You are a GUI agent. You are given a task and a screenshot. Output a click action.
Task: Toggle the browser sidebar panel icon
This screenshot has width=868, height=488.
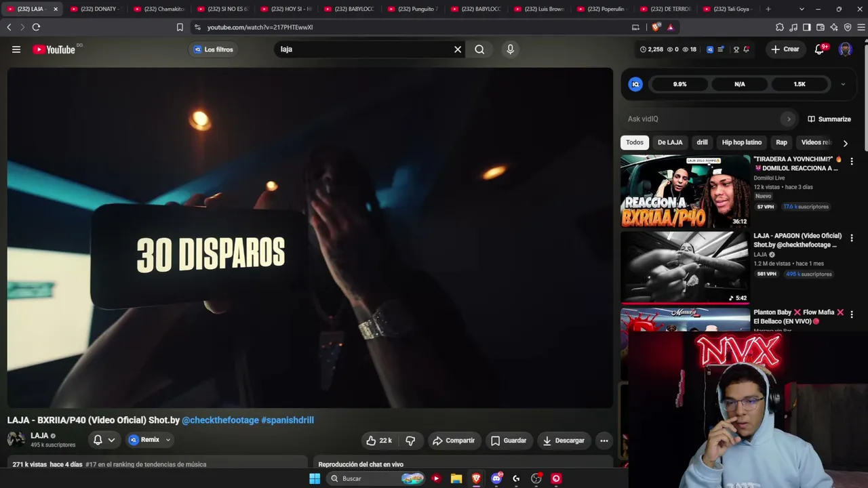tap(807, 27)
